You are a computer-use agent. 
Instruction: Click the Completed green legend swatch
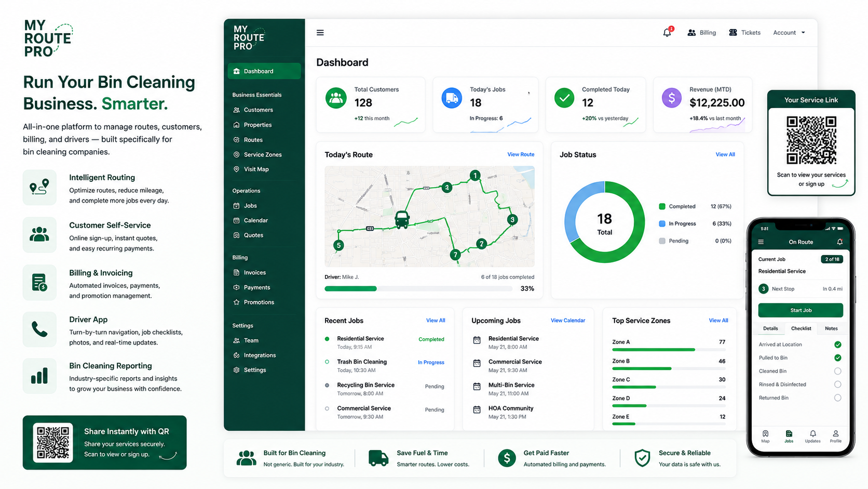[x=662, y=207]
